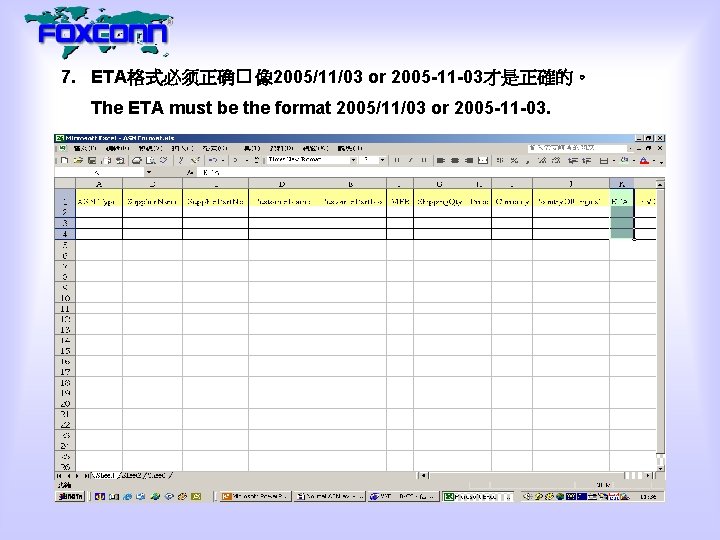Select row 10 header
Screen dimensions: 720x540
click(65, 298)
